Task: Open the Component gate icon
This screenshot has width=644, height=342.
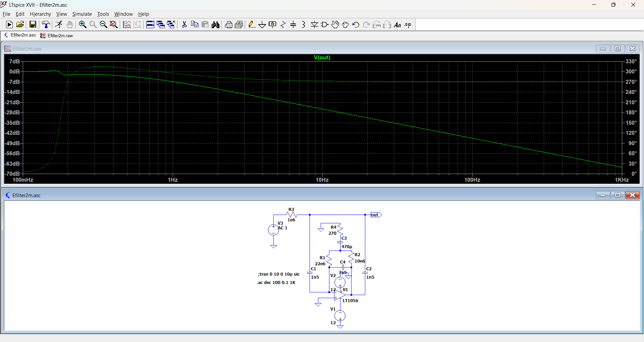Action: pos(325,24)
